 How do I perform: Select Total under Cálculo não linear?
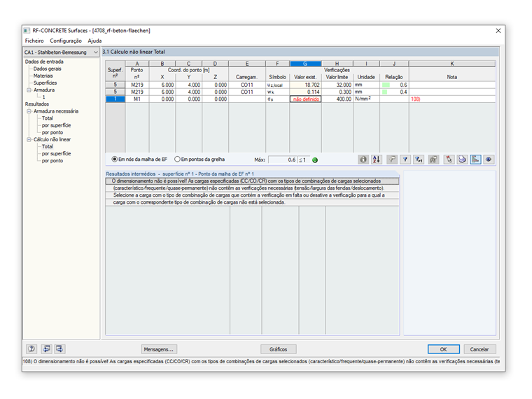[48, 146]
